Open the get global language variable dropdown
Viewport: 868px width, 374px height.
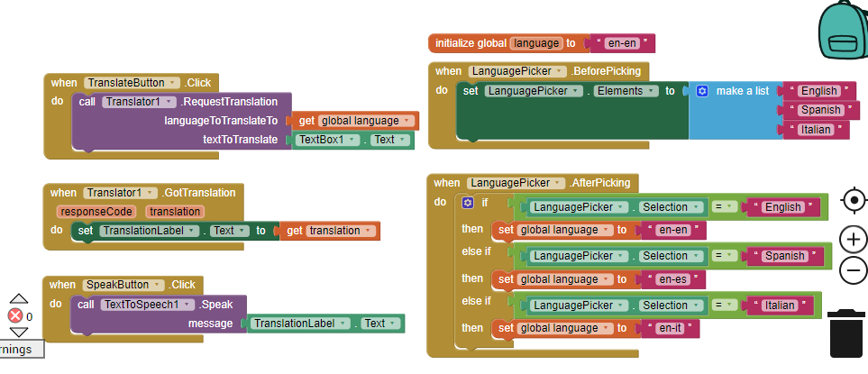click(x=409, y=121)
